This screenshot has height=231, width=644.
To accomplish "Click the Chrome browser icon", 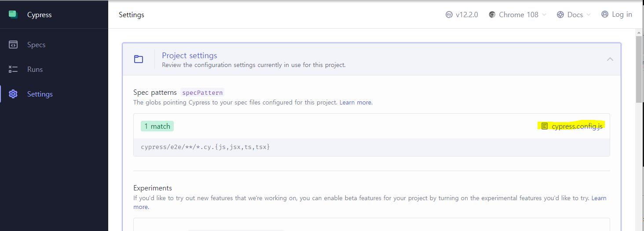I will coord(492,15).
